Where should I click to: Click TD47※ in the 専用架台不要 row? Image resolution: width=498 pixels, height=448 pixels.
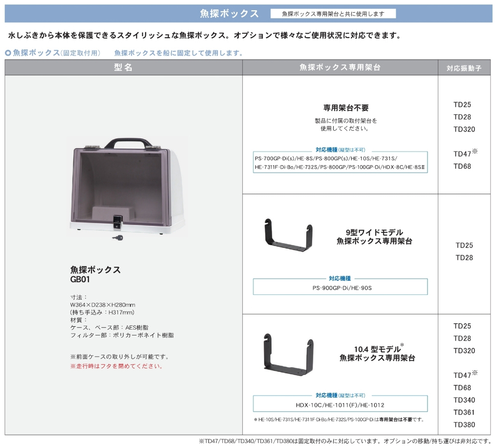[x=465, y=154]
